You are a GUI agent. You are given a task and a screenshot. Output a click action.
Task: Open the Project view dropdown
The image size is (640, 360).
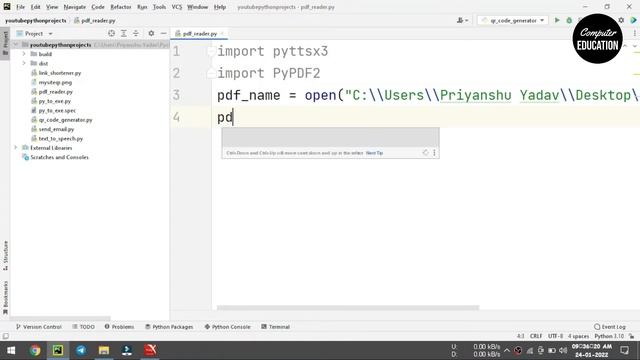pos(34,33)
